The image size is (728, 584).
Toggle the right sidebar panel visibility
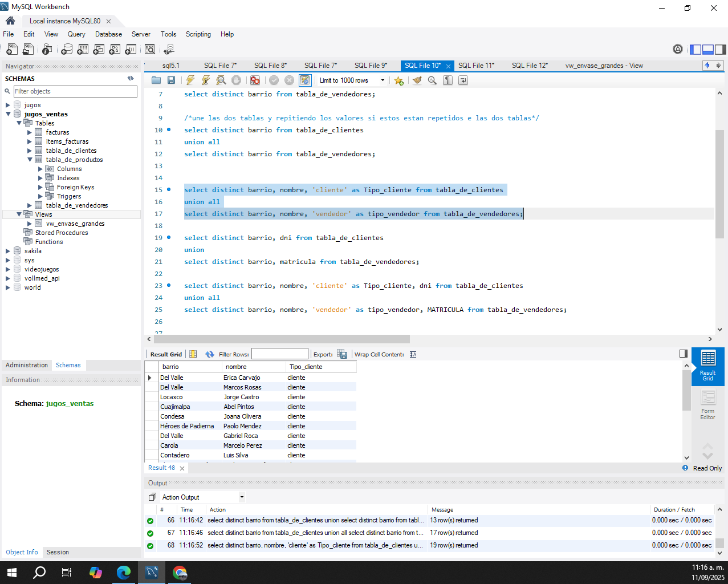[x=721, y=49]
